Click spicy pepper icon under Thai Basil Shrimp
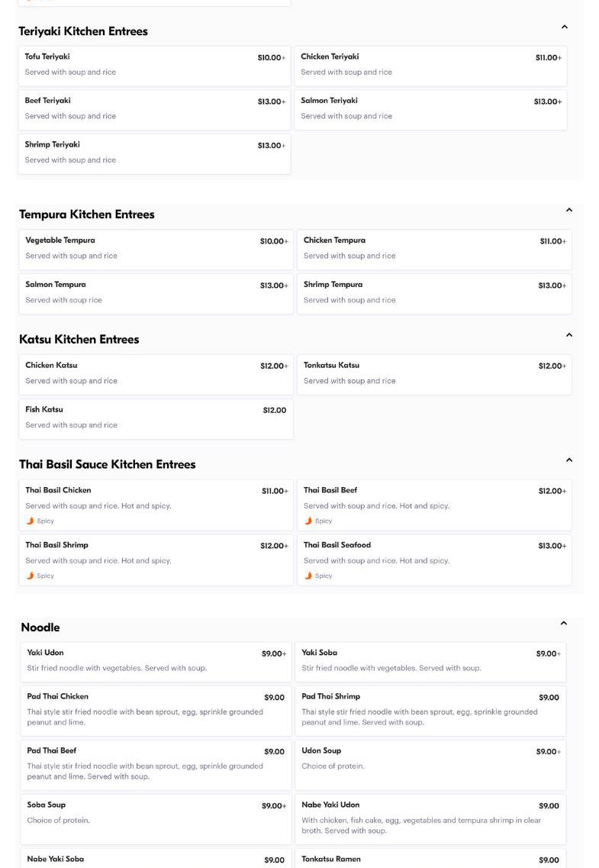The width and height of the screenshot is (599, 868). point(31,576)
